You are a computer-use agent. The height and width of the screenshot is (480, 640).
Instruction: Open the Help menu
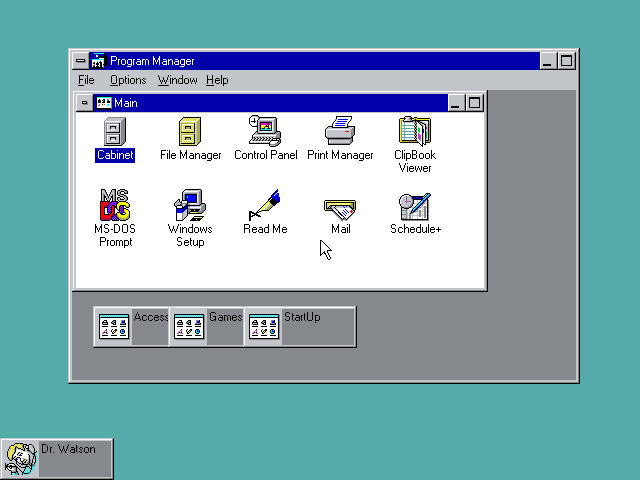[217, 80]
